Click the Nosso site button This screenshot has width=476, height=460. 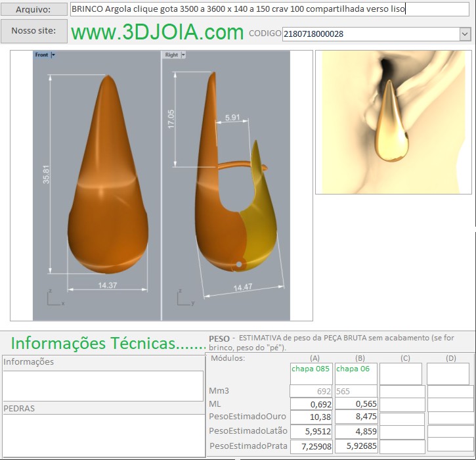tap(34, 31)
